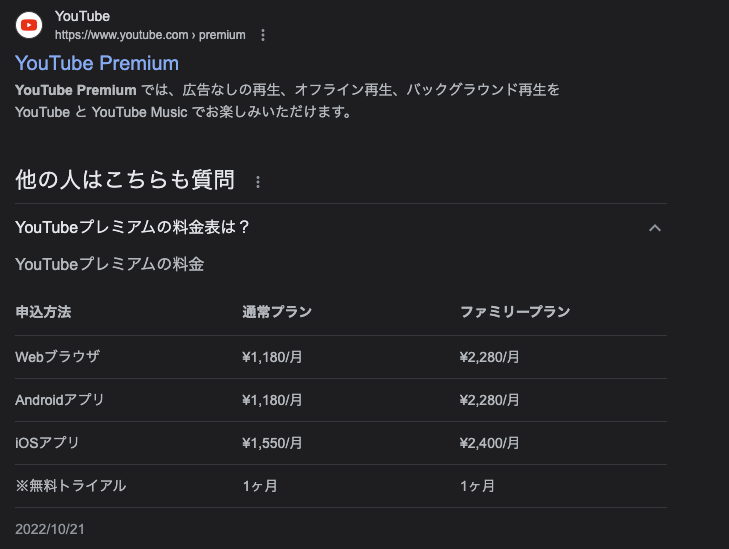This screenshot has width=729, height=549.
Task: Collapse the question using chevron arrow
Action: [x=655, y=228]
